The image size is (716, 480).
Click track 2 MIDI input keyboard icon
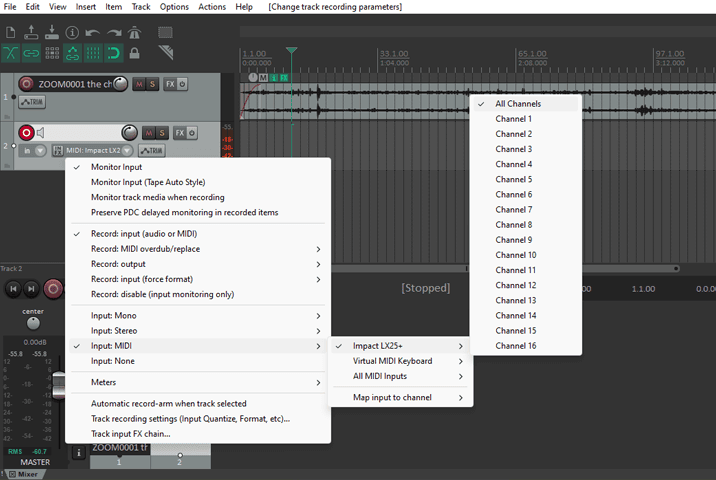58,150
